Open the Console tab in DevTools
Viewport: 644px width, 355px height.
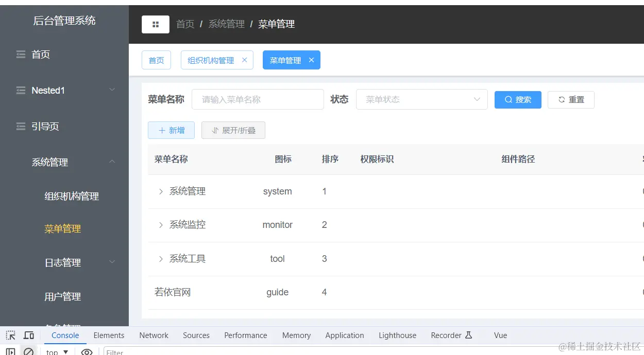pos(65,335)
